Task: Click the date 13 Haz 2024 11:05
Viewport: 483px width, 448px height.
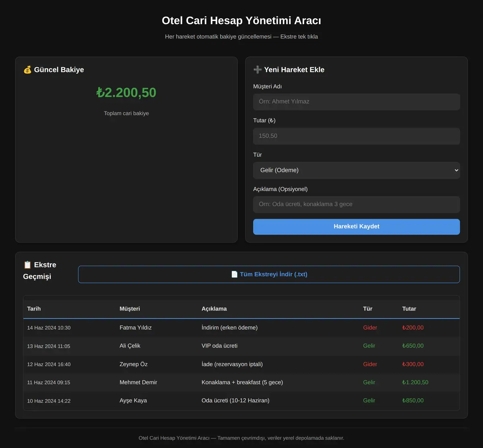Action: point(49,346)
